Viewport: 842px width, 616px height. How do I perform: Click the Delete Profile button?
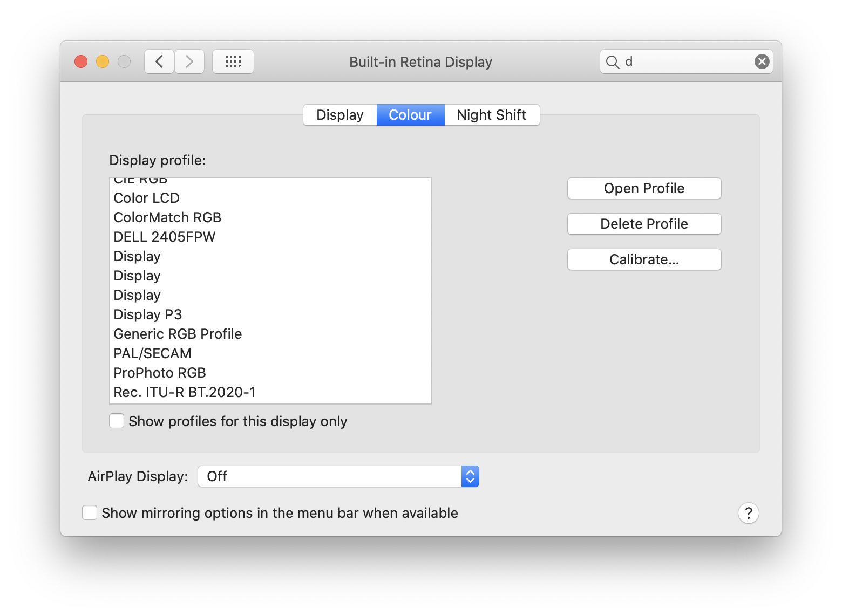point(644,224)
